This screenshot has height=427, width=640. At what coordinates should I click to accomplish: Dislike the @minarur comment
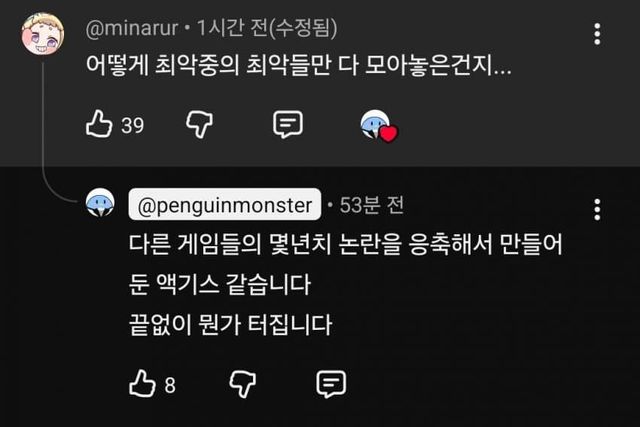point(200,124)
